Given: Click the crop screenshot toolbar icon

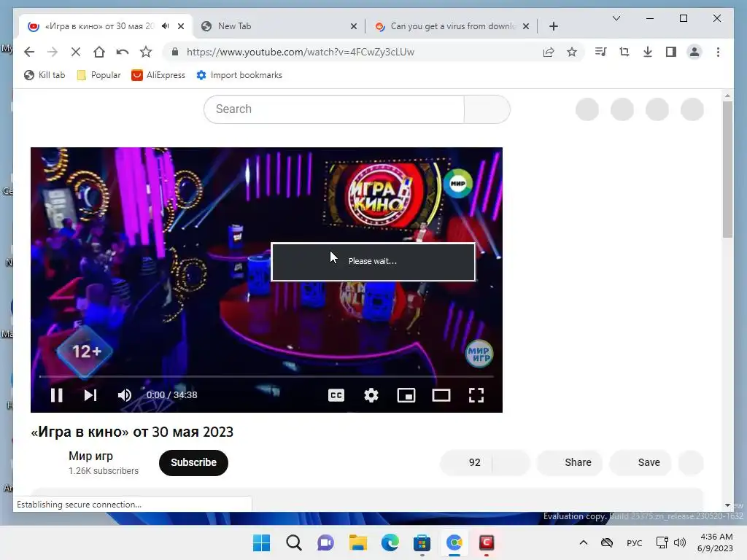Looking at the screenshot, I should (x=624, y=52).
